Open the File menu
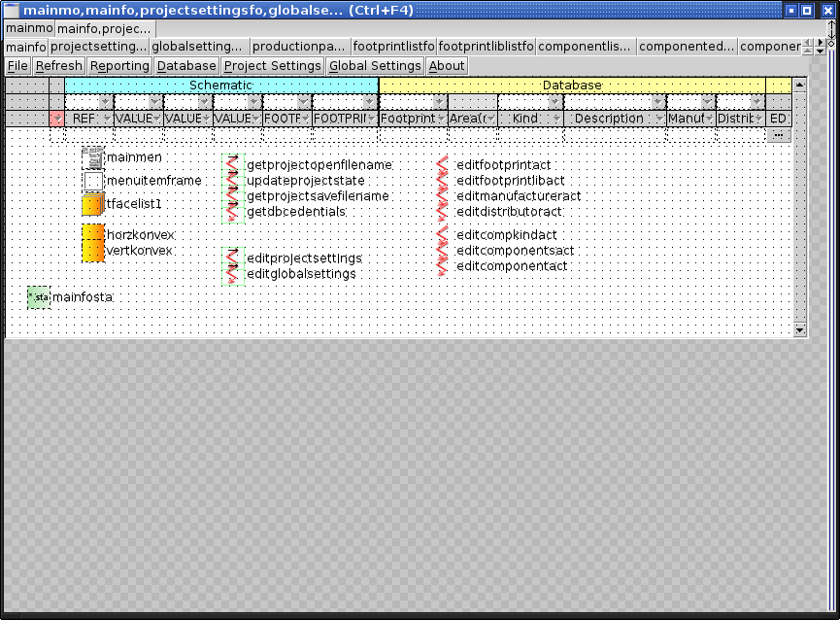 click(17, 66)
